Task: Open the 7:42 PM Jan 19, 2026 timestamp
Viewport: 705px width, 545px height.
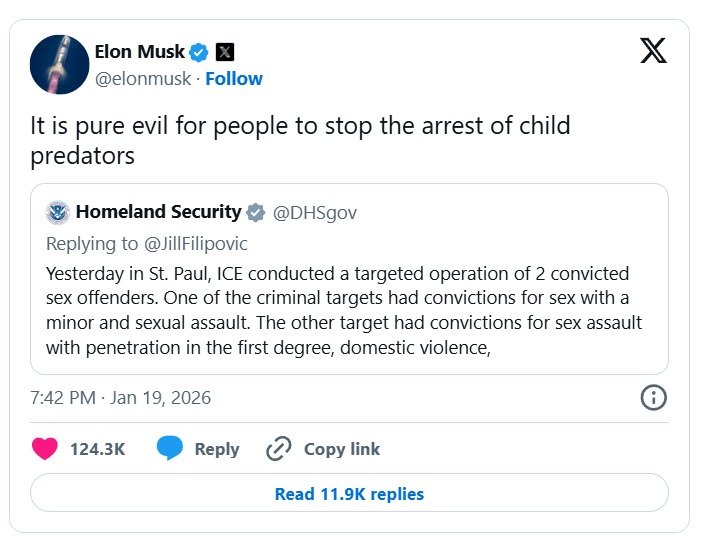Action: click(121, 397)
